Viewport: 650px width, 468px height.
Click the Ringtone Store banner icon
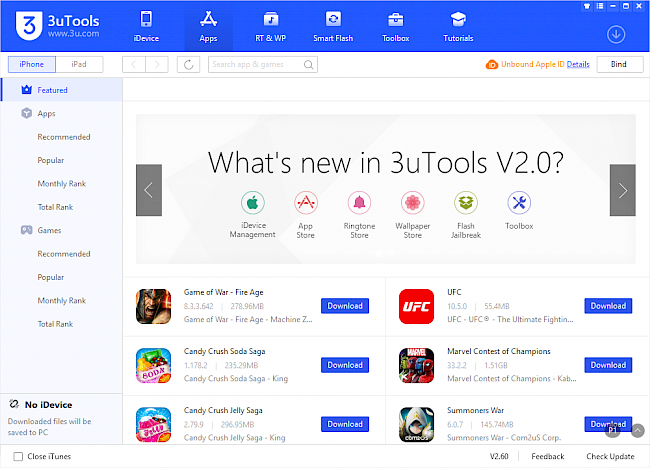tap(359, 203)
